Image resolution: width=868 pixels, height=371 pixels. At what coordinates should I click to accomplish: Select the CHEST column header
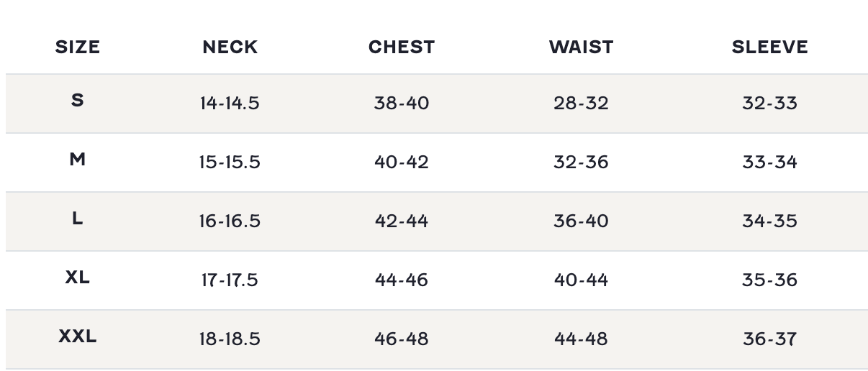point(402,47)
